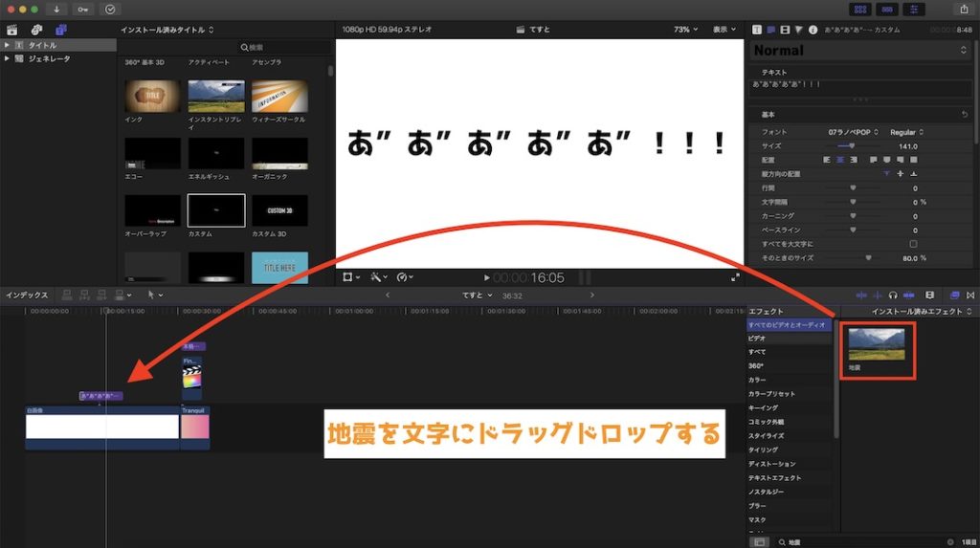The width and height of the screenshot is (980, 548).
Task: Toggle the timeline panel button
Action: pyautogui.click(x=887, y=10)
